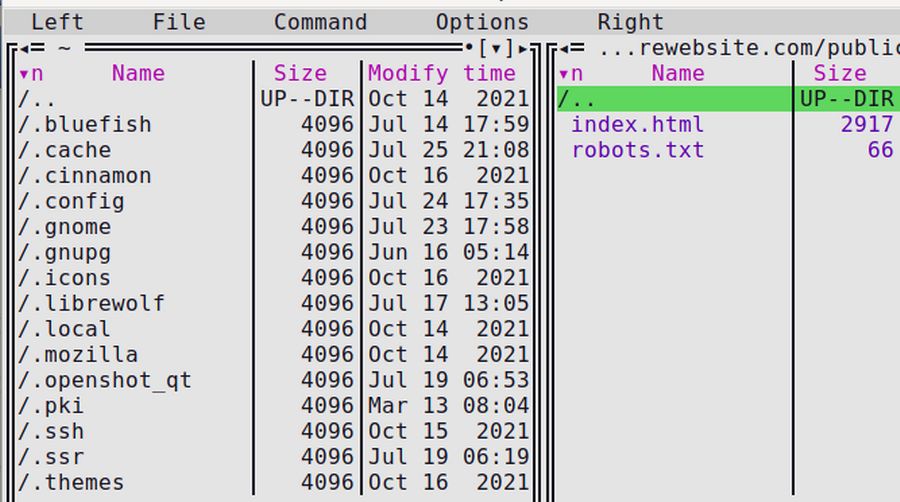This screenshot has height=502, width=900.
Task: Open the Left menu
Action: [57, 22]
